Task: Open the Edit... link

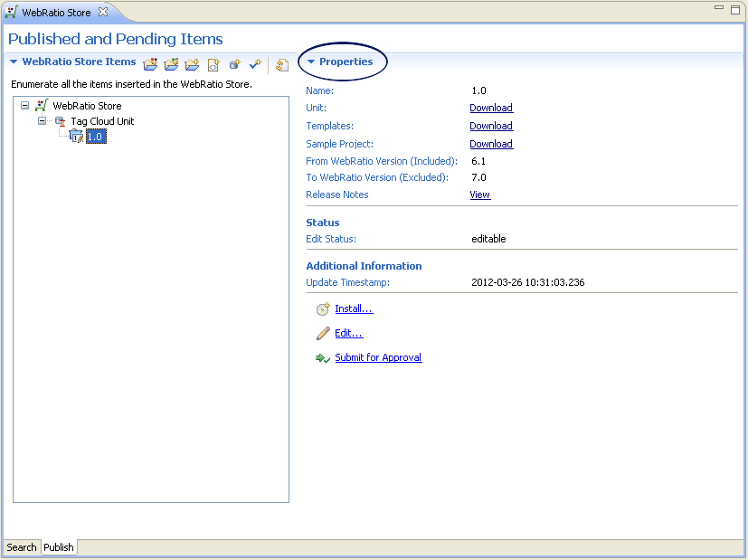Action: click(349, 333)
